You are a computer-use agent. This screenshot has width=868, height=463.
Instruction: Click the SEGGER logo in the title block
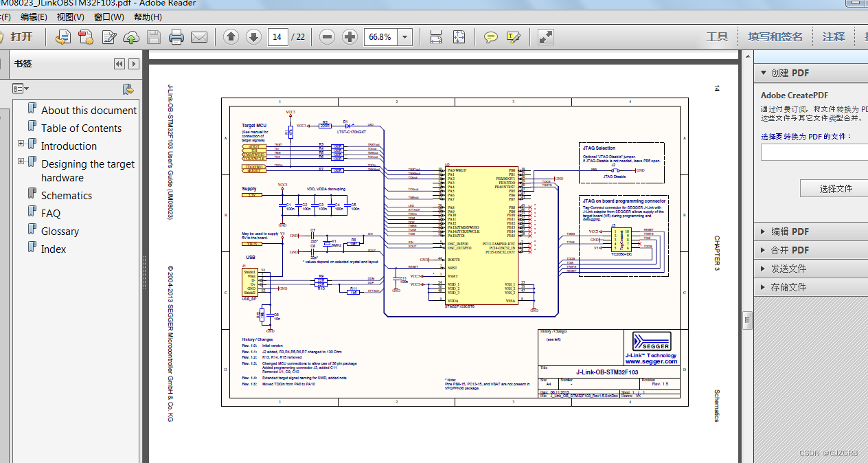pyautogui.click(x=652, y=342)
